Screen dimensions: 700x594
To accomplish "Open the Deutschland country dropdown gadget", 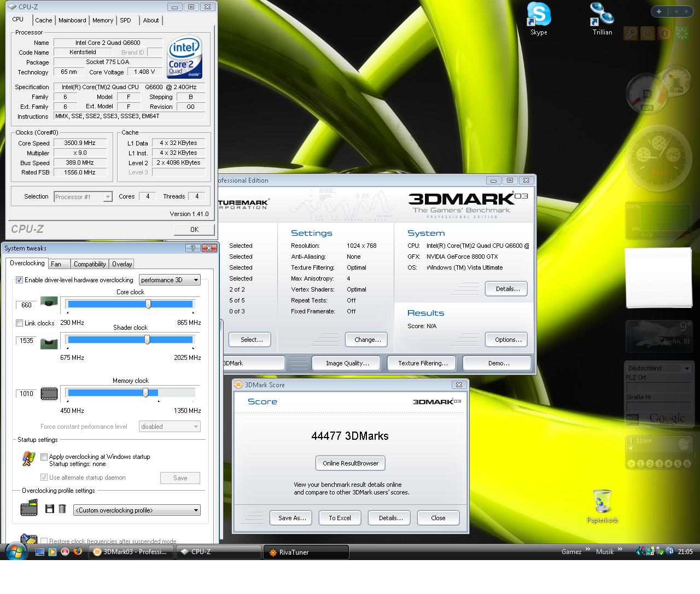I will point(658,368).
